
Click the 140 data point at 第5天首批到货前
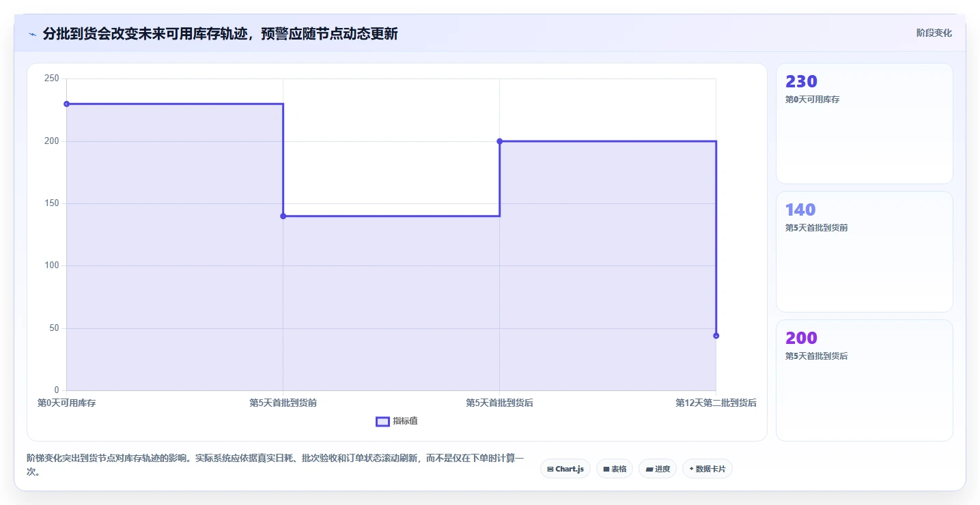click(x=283, y=216)
